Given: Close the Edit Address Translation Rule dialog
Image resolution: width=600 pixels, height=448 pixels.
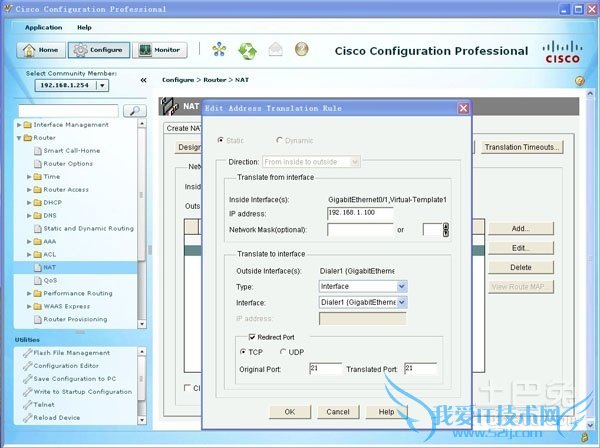Looking at the screenshot, I should (463, 108).
